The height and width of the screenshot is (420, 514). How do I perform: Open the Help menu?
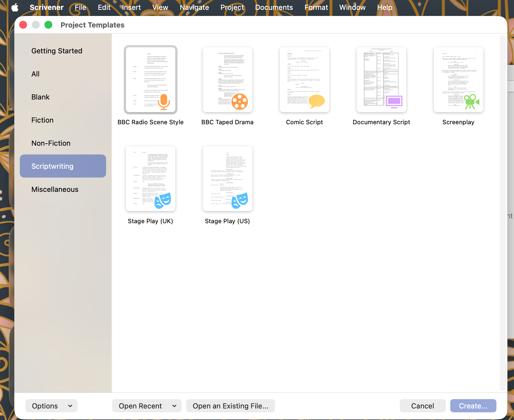point(385,7)
